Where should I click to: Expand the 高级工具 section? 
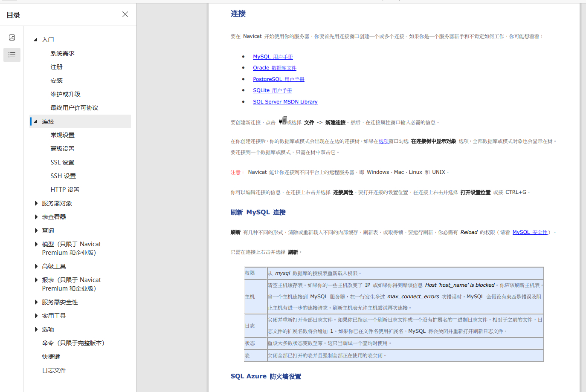[x=36, y=266]
